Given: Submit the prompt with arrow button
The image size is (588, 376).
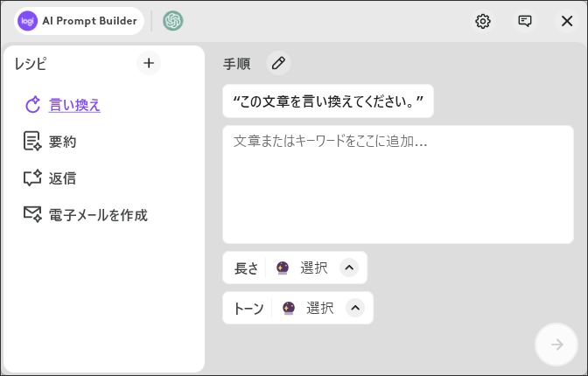Looking at the screenshot, I should 556,345.
